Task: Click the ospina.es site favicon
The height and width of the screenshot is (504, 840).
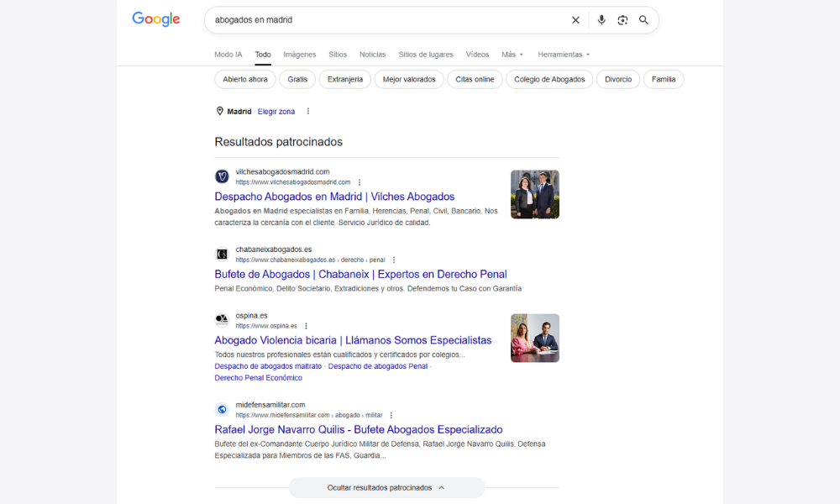Action: point(222,320)
